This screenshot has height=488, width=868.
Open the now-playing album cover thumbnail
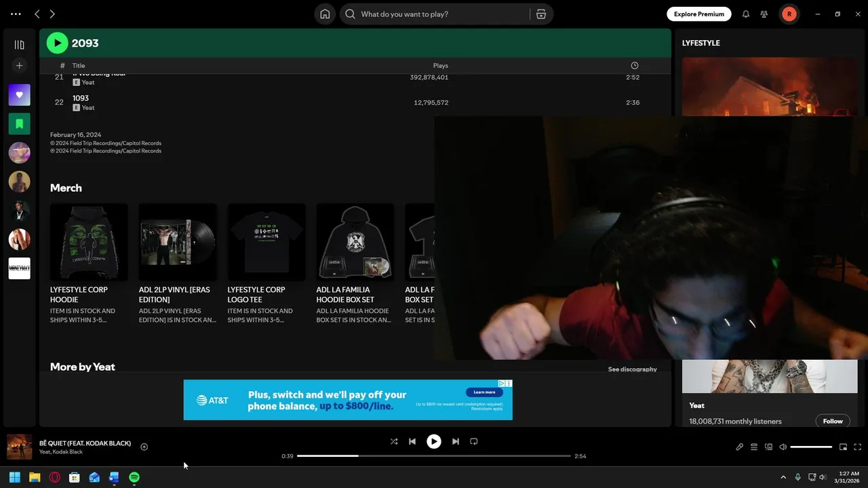[x=20, y=447]
